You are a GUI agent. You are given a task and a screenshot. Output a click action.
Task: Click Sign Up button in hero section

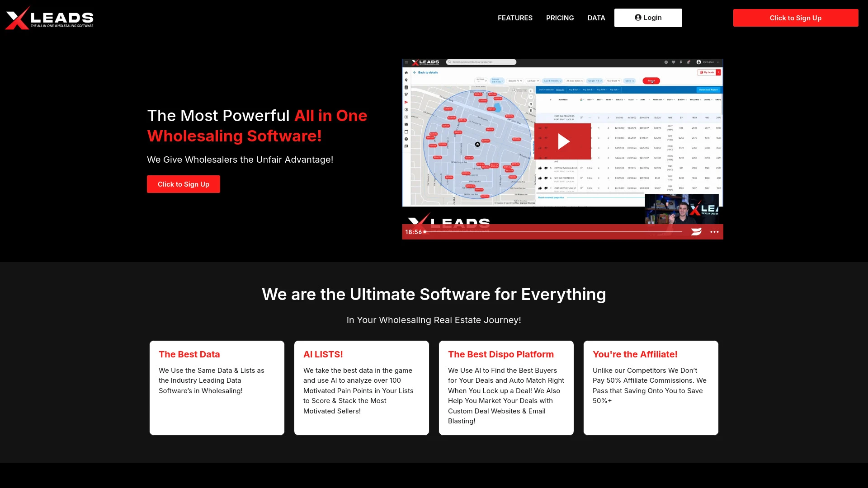(184, 183)
